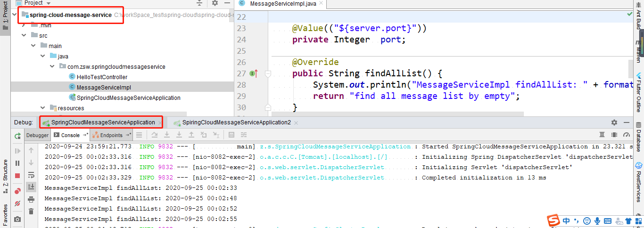Switch to MessageServiceImpl.java editor tab

283,3
